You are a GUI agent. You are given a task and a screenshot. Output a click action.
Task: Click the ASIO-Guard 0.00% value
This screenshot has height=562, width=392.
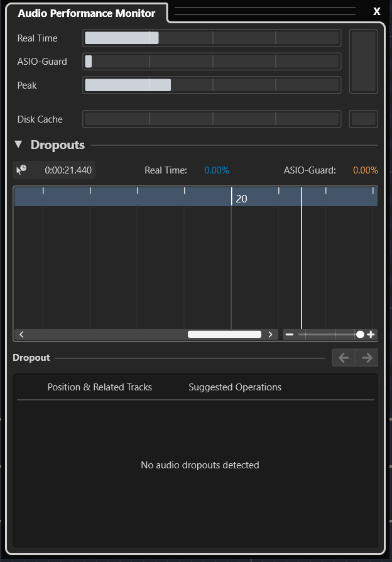click(366, 170)
